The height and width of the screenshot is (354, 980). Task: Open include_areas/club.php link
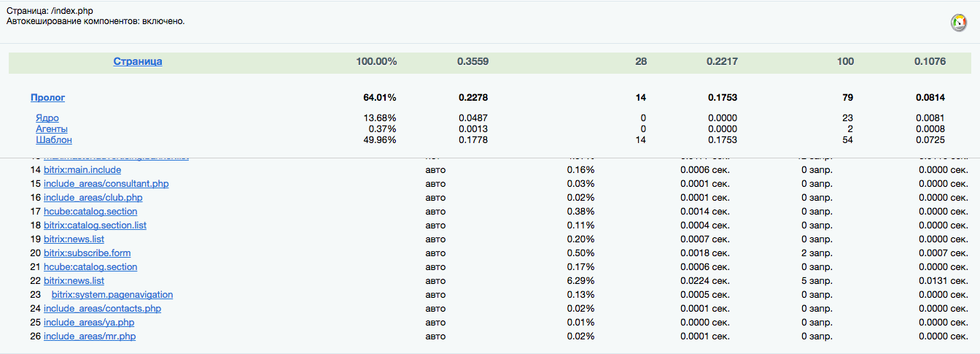tap(93, 197)
